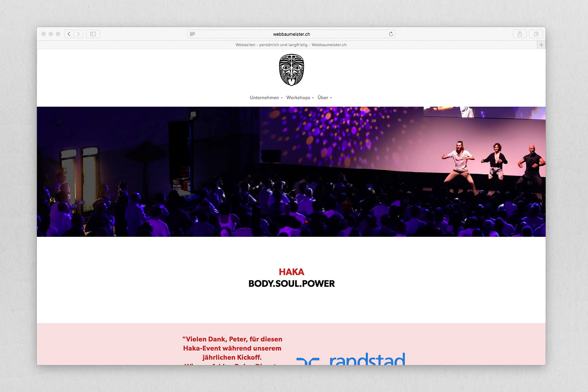Click the BODY.SOUL.POWER headline text

coord(291,283)
